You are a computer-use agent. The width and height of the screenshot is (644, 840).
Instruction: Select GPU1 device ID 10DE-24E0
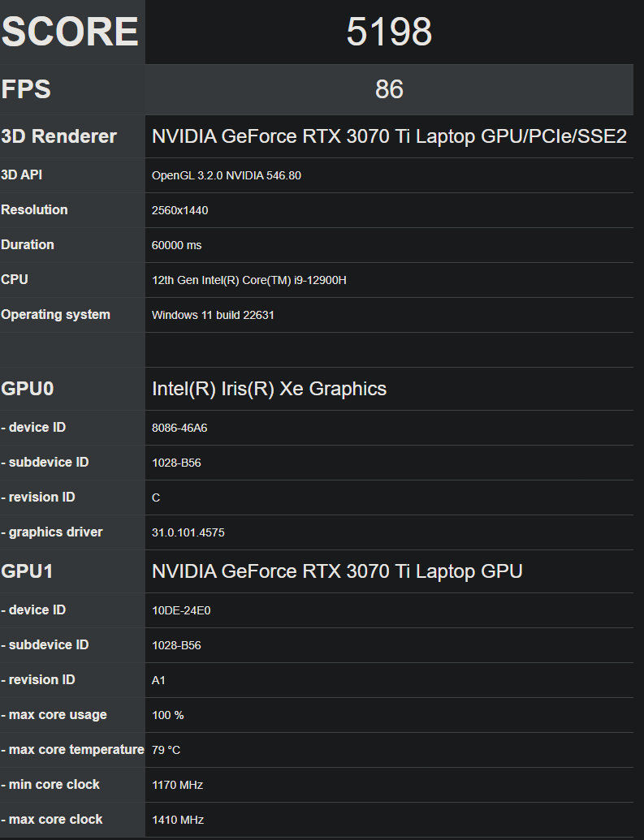click(181, 610)
